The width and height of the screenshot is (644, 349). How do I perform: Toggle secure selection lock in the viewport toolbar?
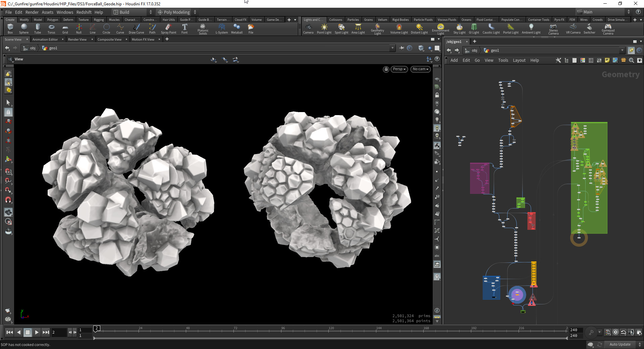pyautogui.click(x=8, y=112)
